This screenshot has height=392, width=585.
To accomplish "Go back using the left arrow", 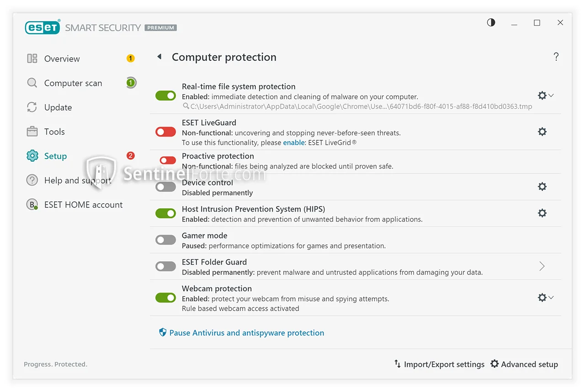I will [x=160, y=57].
